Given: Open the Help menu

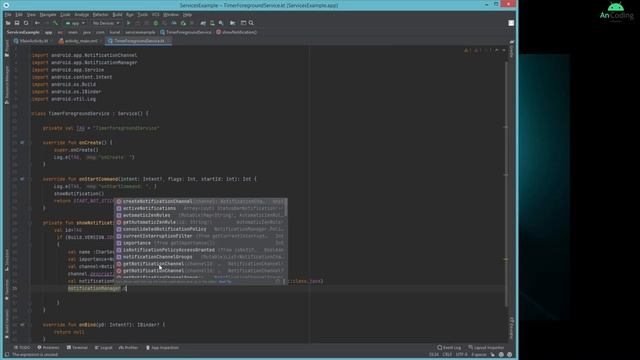Looking at the screenshot, I should (x=187, y=15).
